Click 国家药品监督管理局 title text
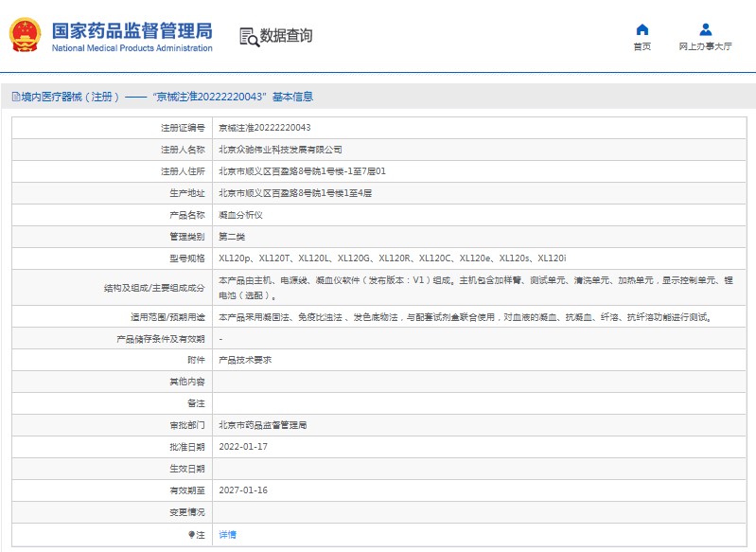This screenshot has height=552, width=756. [x=132, y=30]
